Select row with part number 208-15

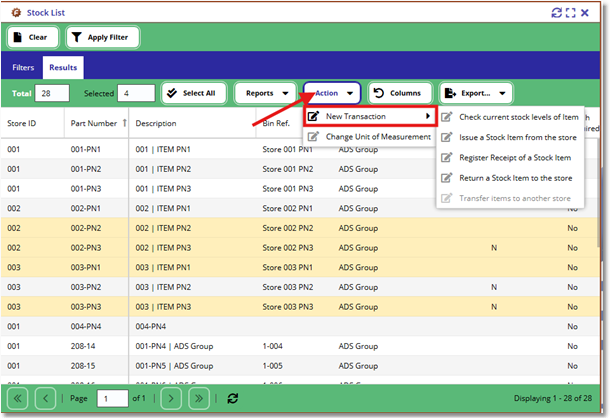[300, 366]
